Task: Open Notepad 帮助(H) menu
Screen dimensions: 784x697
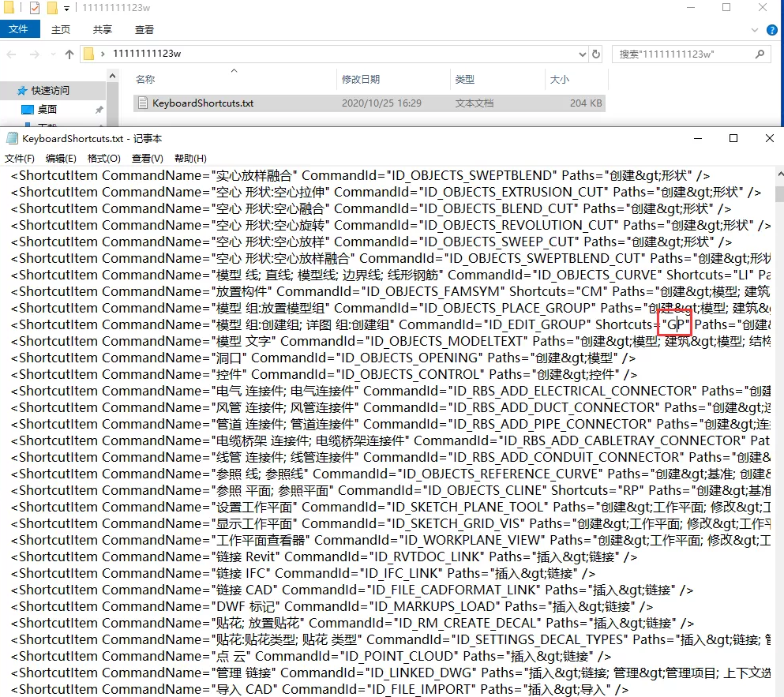Action: coord(190,159)
